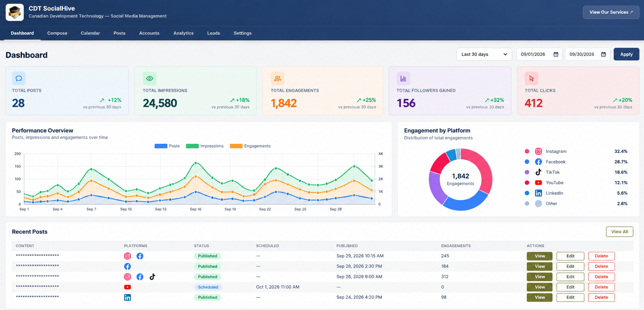Click the Total Engagements people icon
Screen dimensions: 644x310
[x=277, y=78]
